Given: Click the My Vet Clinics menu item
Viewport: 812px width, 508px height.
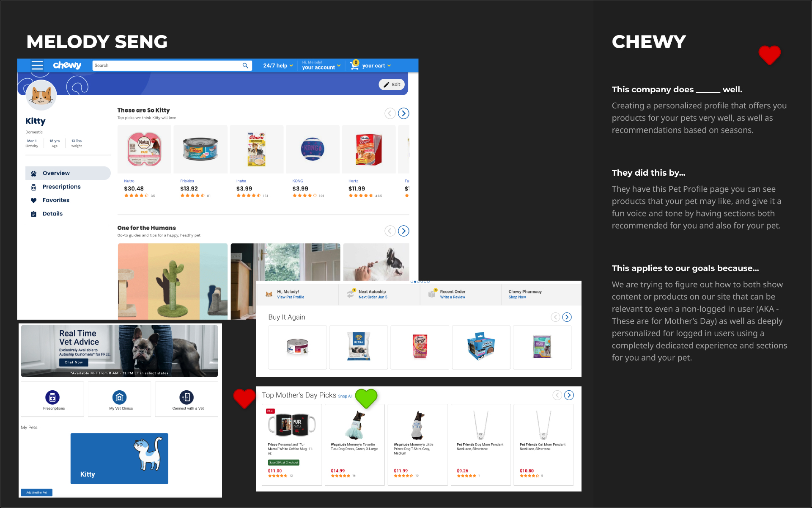Looking at the screenshot, I should (119, 400).
